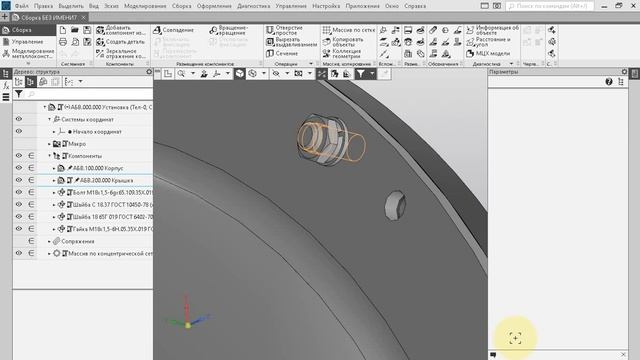640x360 pixels.
Task: Expand Сопряжения tree node
Action: 49,241
